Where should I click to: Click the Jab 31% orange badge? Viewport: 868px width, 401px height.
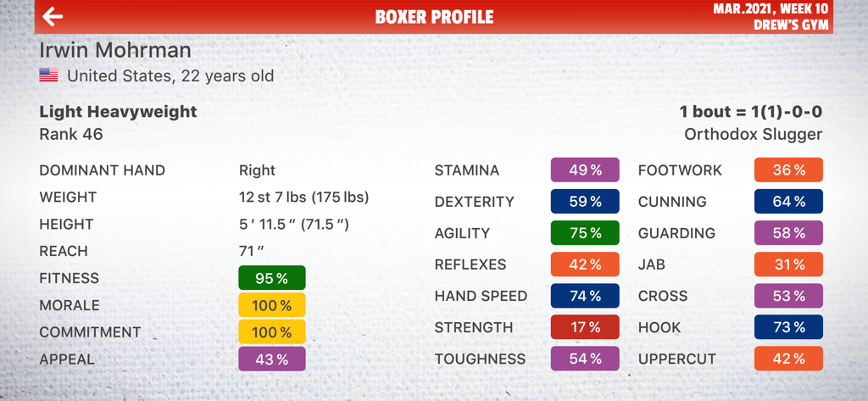pyautogui.click(x=788, y=265)
